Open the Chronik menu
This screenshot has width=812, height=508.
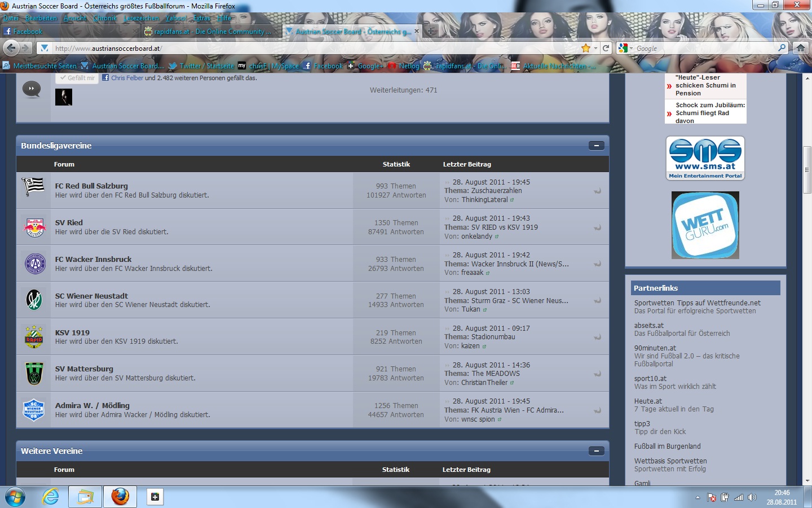[105, 18]
